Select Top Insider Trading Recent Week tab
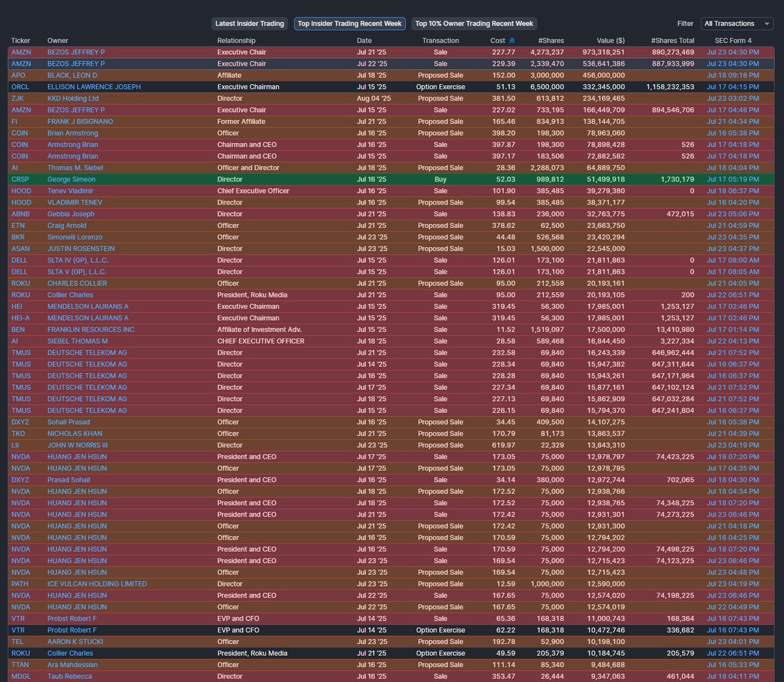This screenshot has width=784, height=682. click(350, 24)
